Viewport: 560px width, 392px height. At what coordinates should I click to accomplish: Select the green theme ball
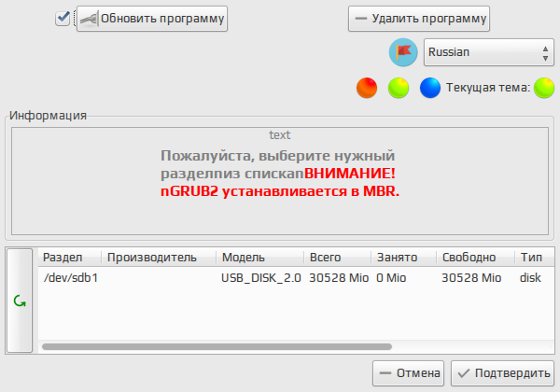coord(399,88)
